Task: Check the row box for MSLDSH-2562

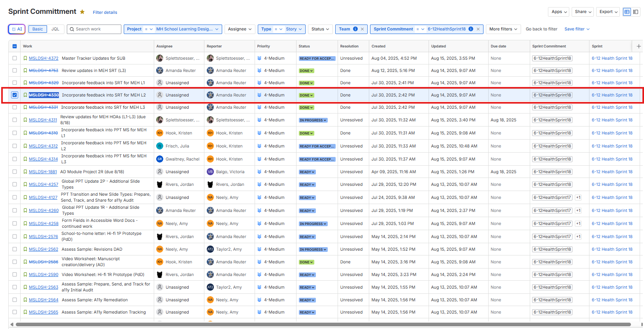Action: (x=15, y=249)
